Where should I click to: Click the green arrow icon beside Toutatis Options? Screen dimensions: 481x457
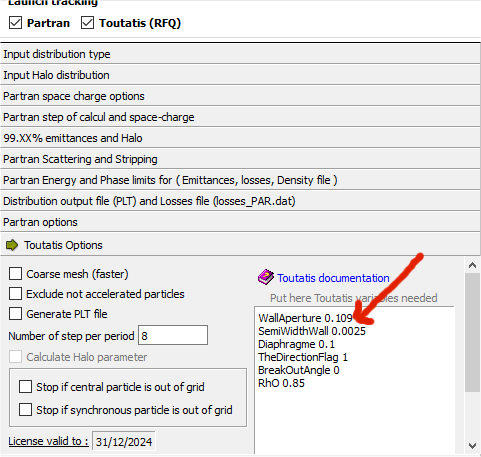click(x=12, y=245)
